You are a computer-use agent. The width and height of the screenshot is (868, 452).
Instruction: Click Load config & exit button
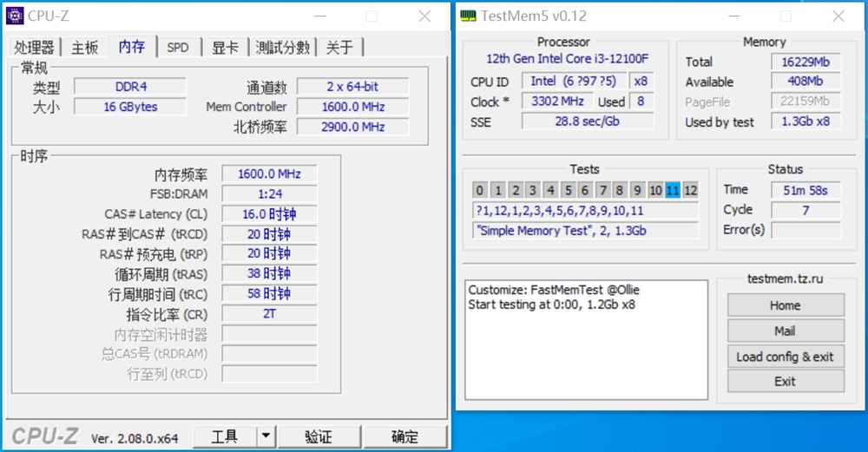[x=786, y=357]
